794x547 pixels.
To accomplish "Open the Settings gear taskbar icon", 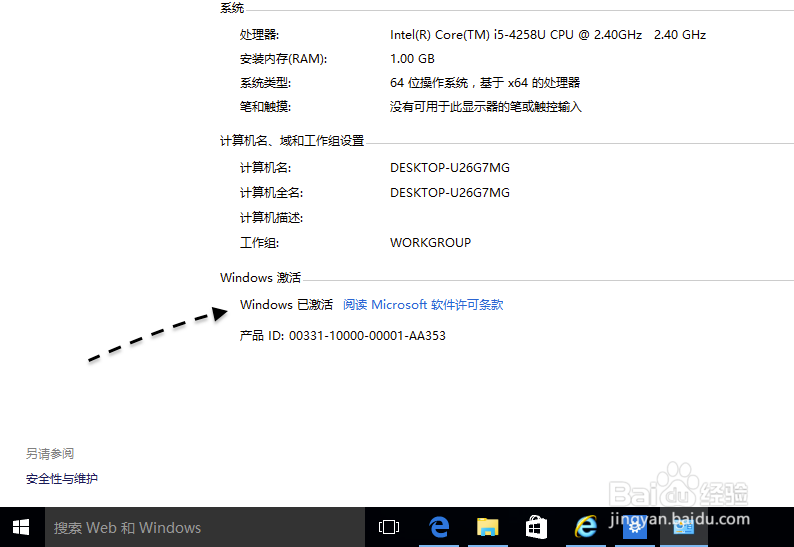I will [634, 527].
